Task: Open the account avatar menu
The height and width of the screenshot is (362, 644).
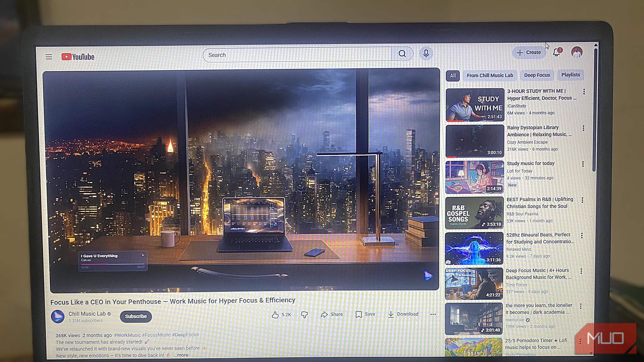Action: point(577,52)
